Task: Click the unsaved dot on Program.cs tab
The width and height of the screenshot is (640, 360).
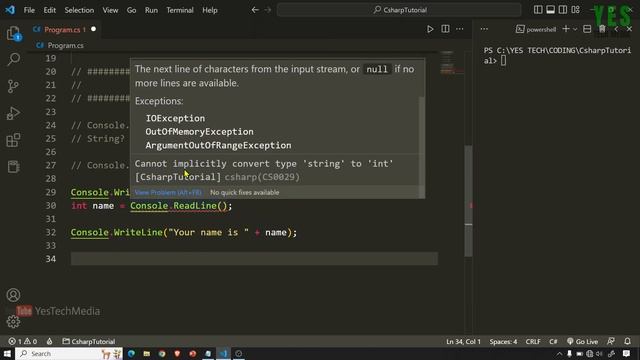Action: click(x=93, y=29)
